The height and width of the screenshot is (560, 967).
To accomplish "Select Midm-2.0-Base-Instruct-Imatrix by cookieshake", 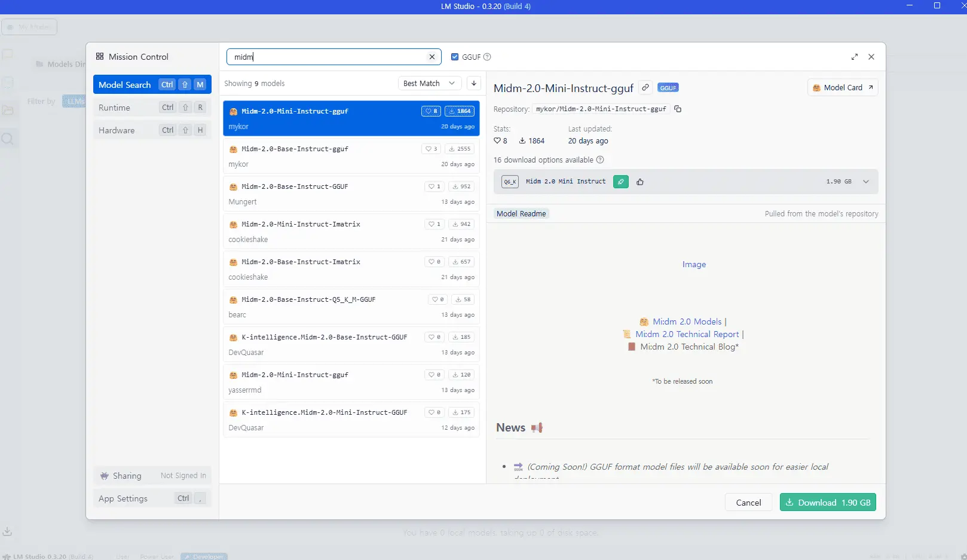I will 351,269.
